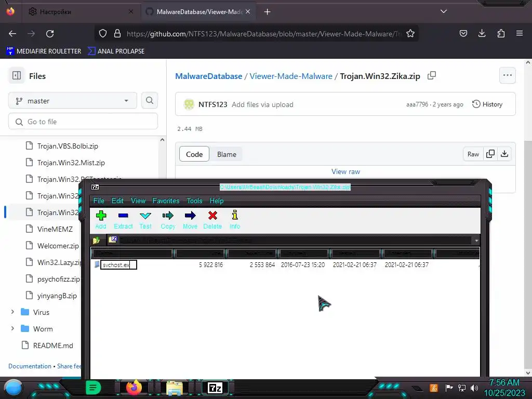Open the Edit menu in 7-Zip
The width and height of the screenshot is (532, 399).
pyautogui.click(x=117, y=201)
